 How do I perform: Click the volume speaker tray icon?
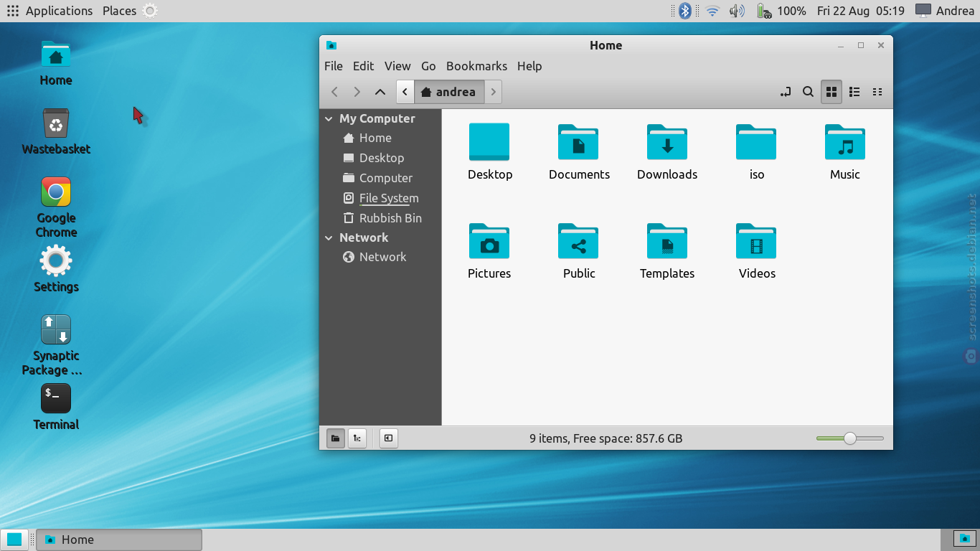(737, 11)
